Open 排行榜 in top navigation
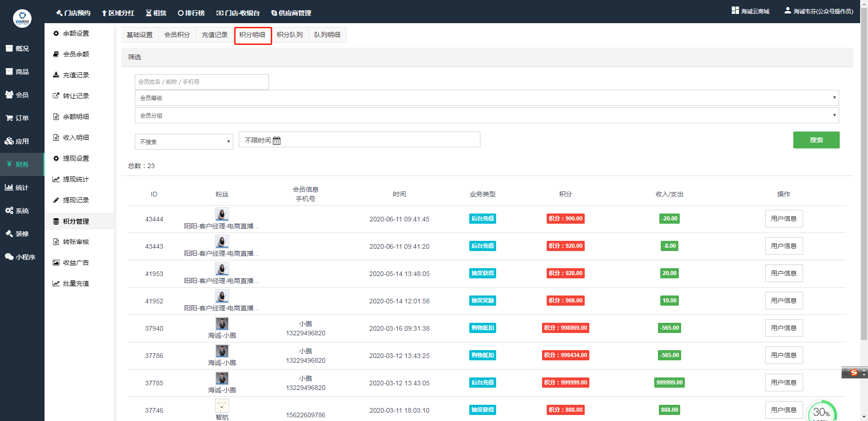868x421 pixels. 191,13
